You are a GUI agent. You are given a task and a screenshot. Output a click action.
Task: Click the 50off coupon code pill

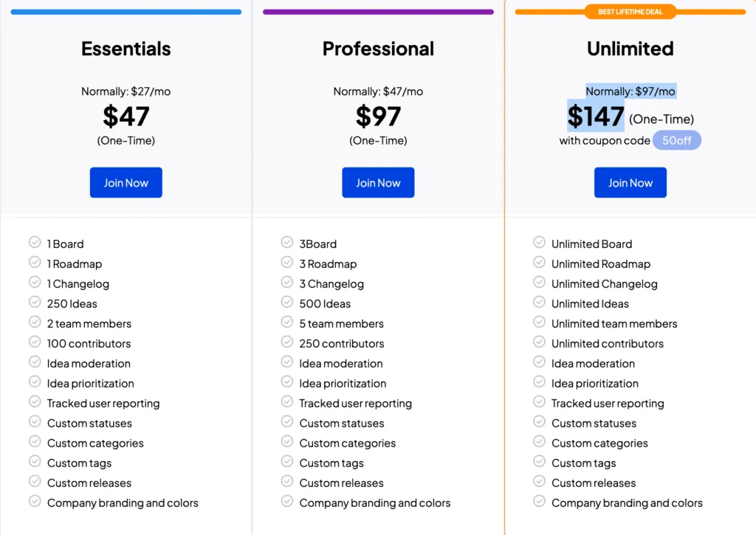676,139
